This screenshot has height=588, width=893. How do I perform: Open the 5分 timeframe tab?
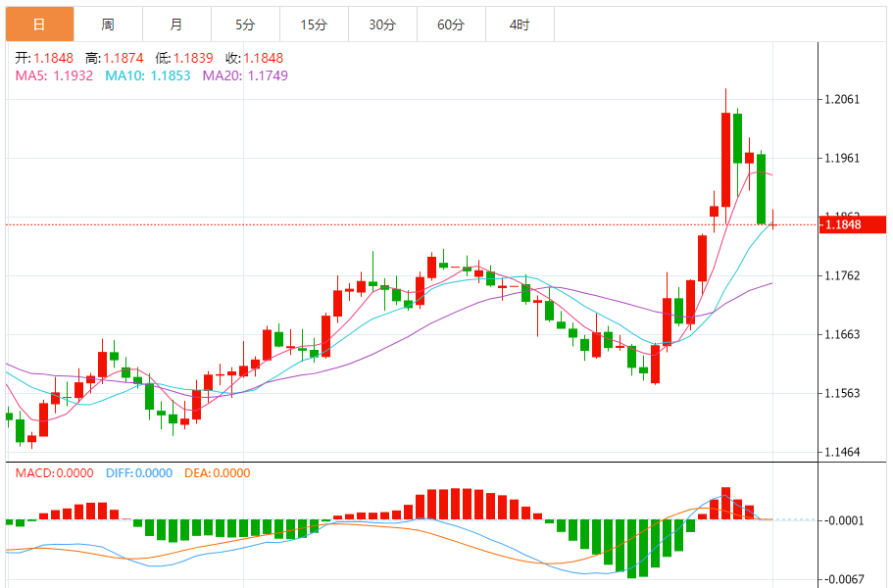[x=245, y=24]
